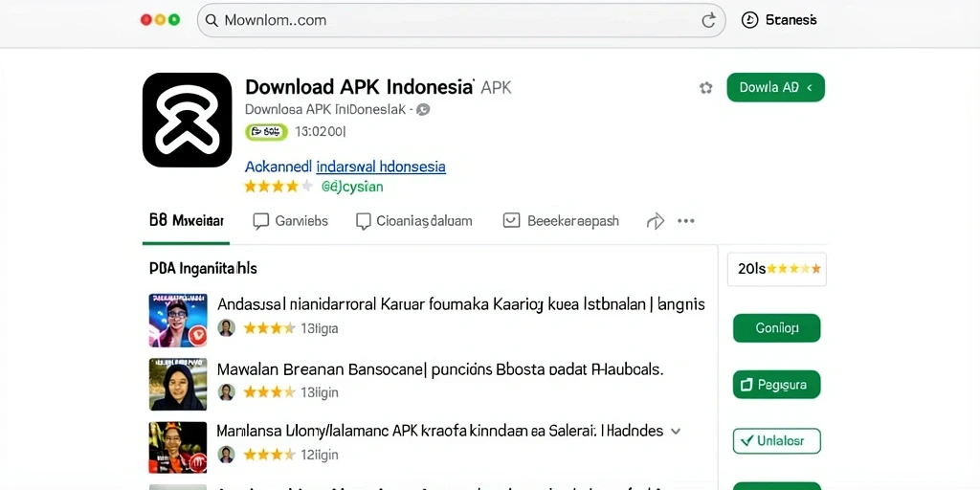
Task: Click the square icon on Pegisura button
Action: click(746, 385)
